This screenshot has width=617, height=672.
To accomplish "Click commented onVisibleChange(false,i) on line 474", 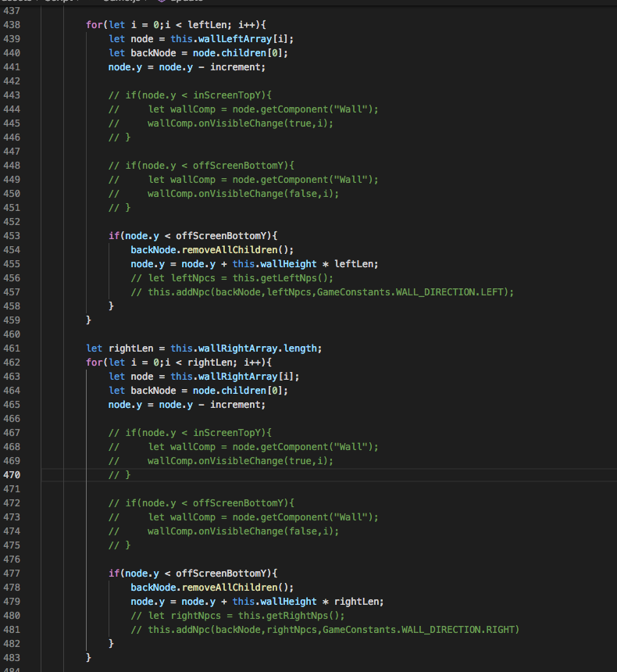I will 223,531.
